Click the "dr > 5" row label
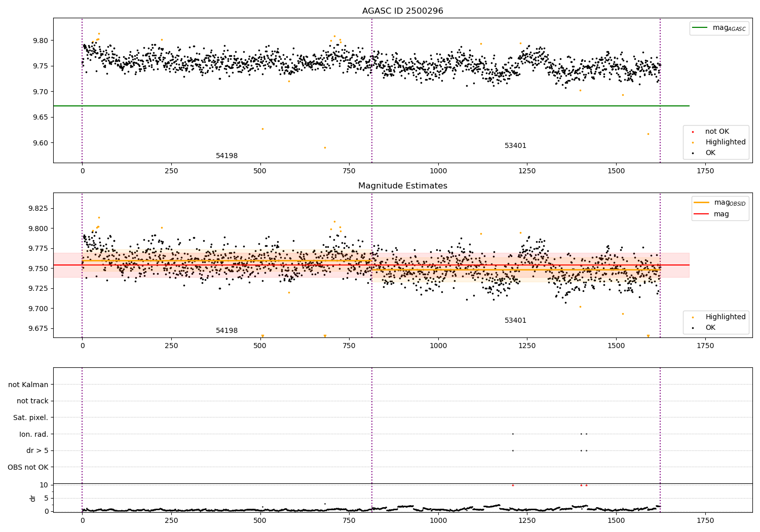The height and width of the screenshot is (532, 760). point(37,450)
